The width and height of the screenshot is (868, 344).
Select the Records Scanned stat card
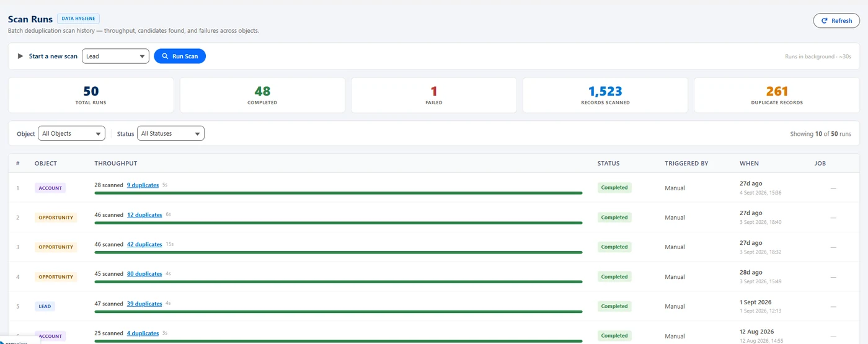[605, 95]
